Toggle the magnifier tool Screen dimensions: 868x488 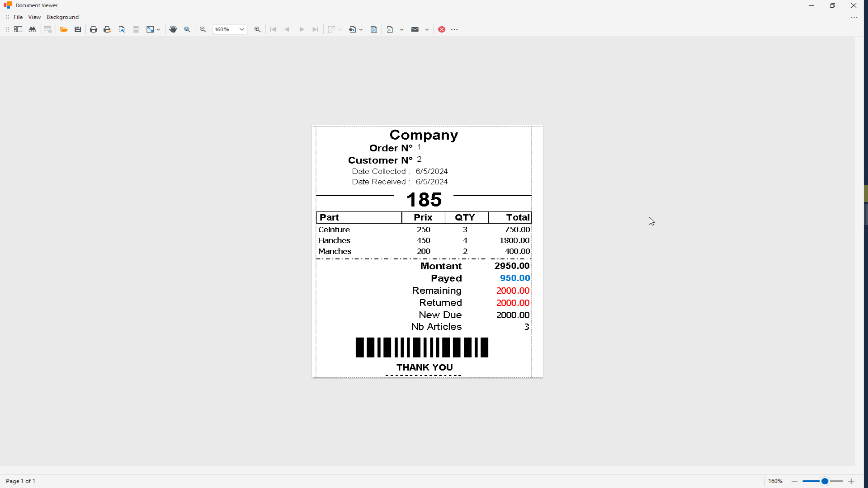pos(187,29)
